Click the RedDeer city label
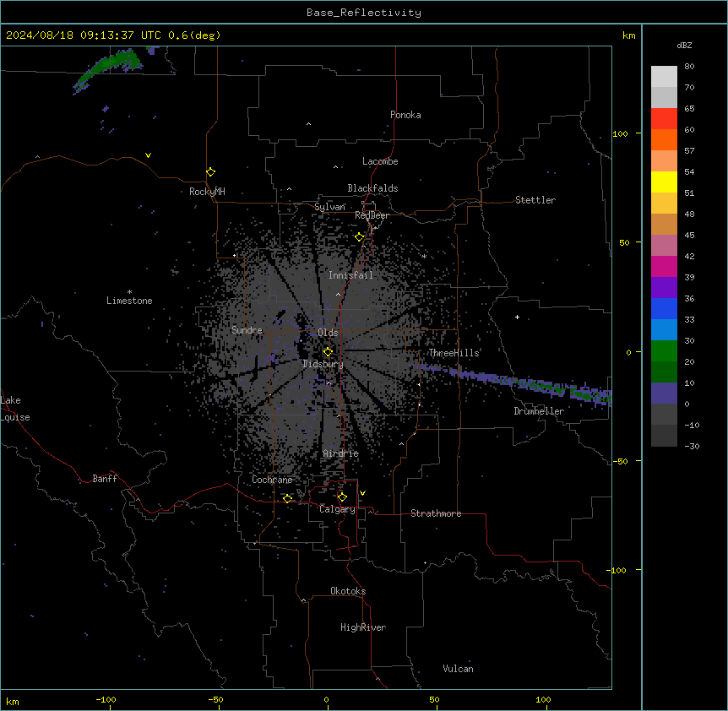 point(372,215)
